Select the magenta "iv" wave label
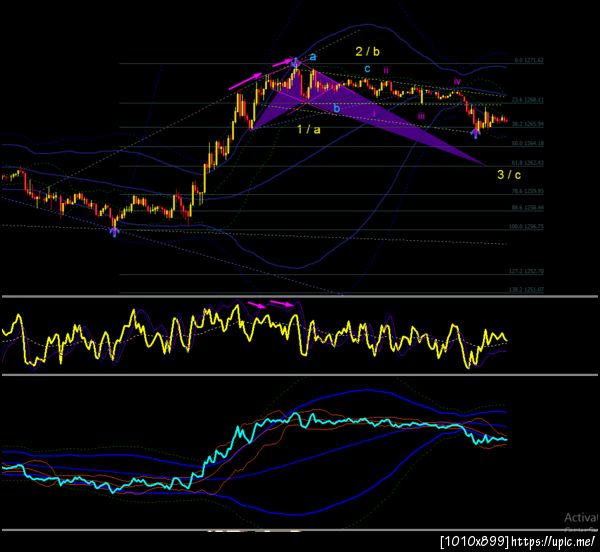 pyautogui.click(x=457, y=81)
